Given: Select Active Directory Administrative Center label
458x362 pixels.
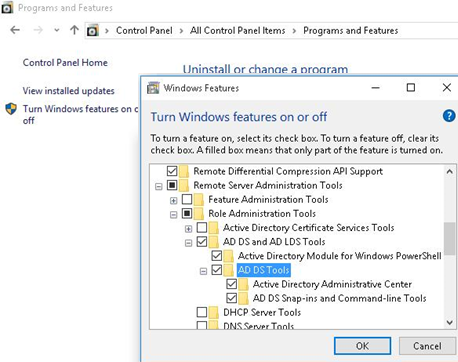Looking at the screenshot, I should pyautogui.click(x=332, y=284).
